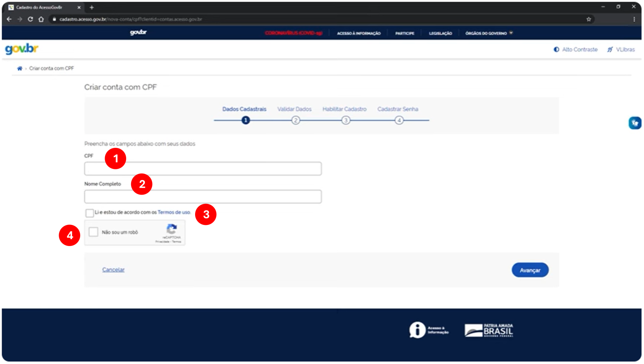Click the Avançar button
The width and height of the screenshot is (644, 364).
click(x=530, y=270)
